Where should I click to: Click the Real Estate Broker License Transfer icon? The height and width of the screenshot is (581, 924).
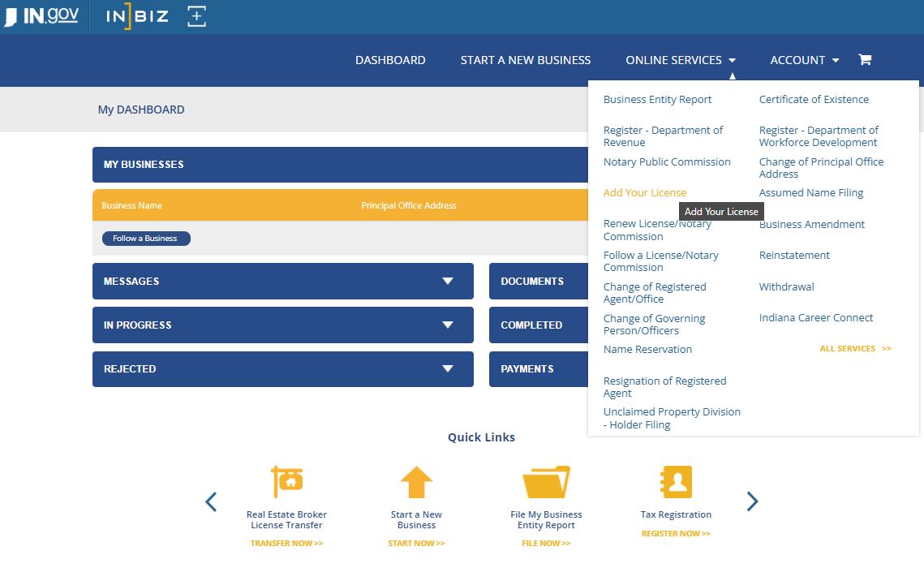[286, 482]
